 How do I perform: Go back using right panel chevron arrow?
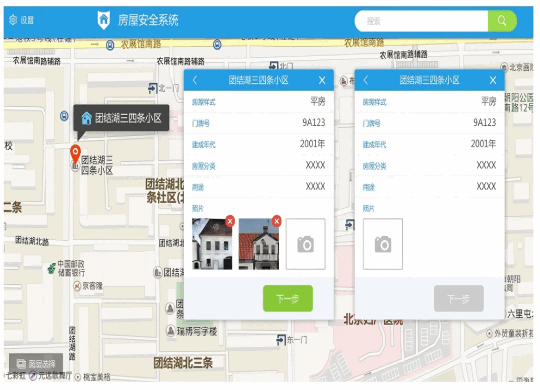coord(366,80)
